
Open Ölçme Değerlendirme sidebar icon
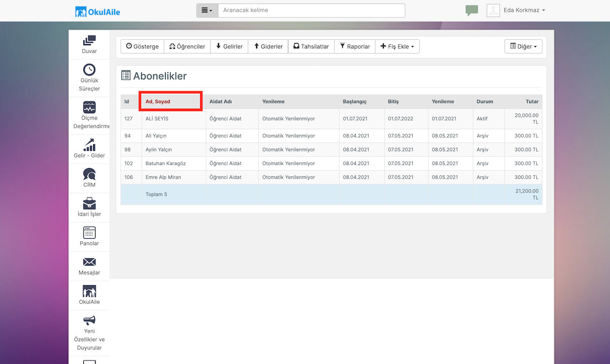coord(89,107)
